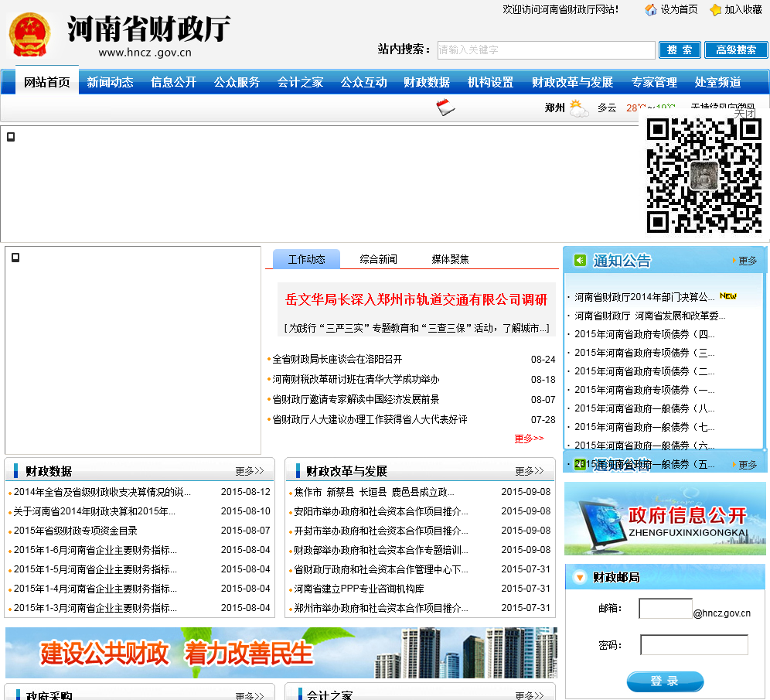Expand 更多 in the 财政数据 panel
The image size is (770, 700).
tap(249, 471)
